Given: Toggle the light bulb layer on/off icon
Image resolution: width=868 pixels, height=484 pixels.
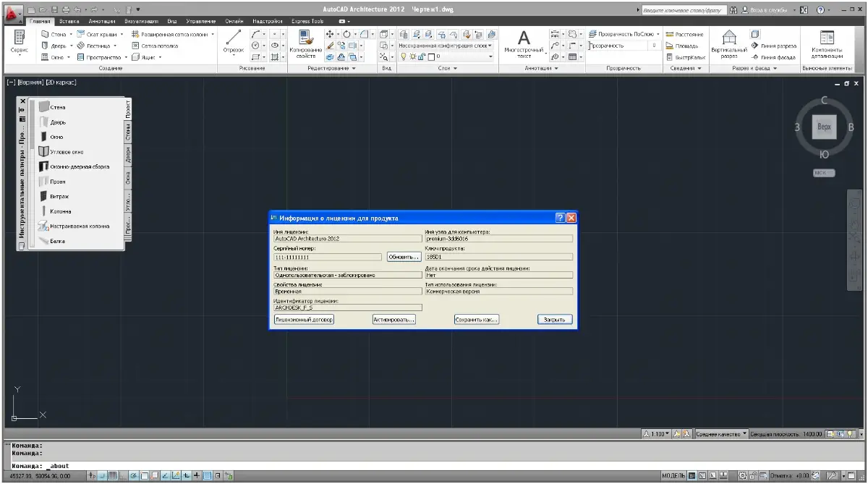Looking at the screenshot, I should coord(404,56).
